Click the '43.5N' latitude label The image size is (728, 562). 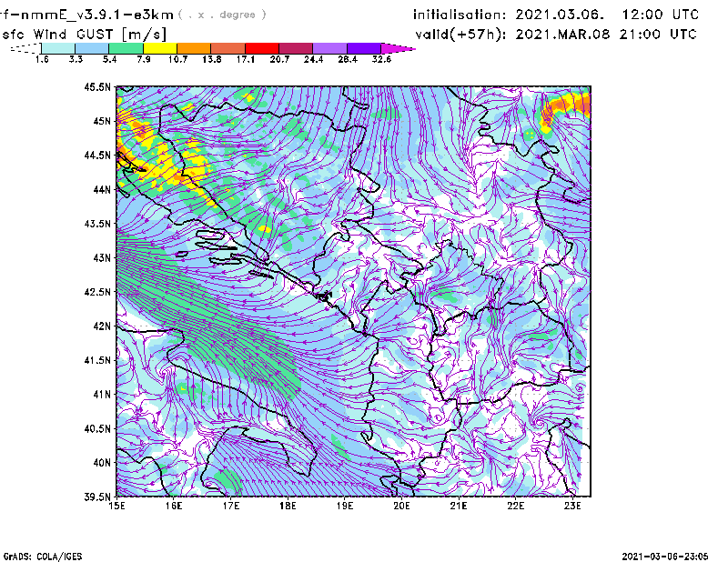[x=97, y=224]
